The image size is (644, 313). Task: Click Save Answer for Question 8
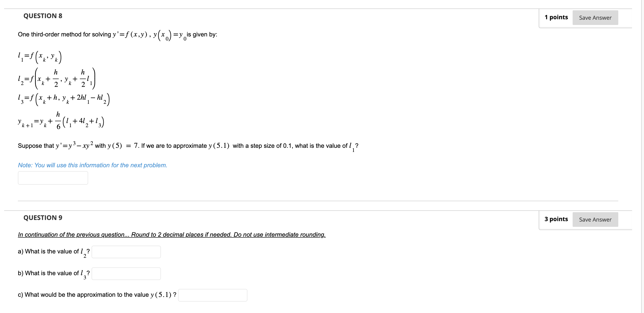(595, 17)
